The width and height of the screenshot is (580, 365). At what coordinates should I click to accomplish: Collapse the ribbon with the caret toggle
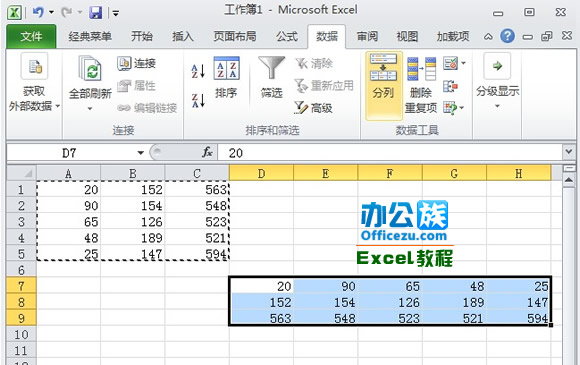click(488, 37)
